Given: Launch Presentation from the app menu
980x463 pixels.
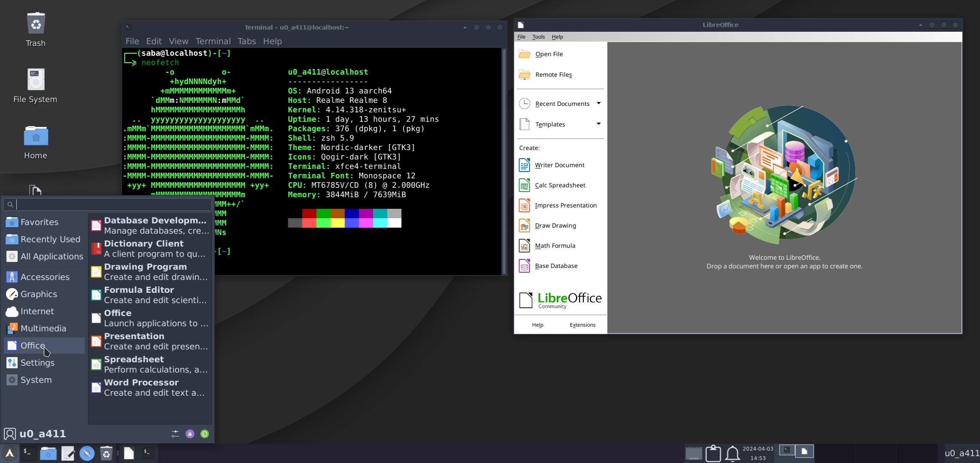Looking at the screenshot, I should tap(150, 341).
